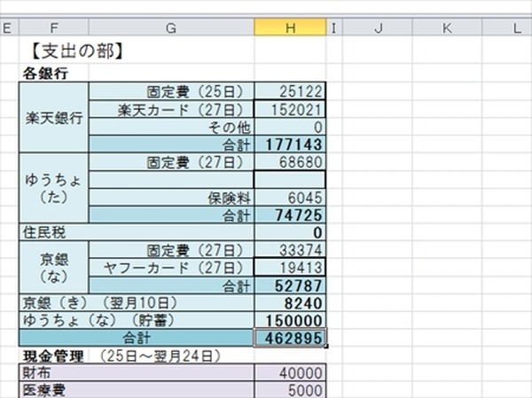Select the ゆうちょ（た） merged cell
This screenshot has width=532, height=398.
[54, 188]
